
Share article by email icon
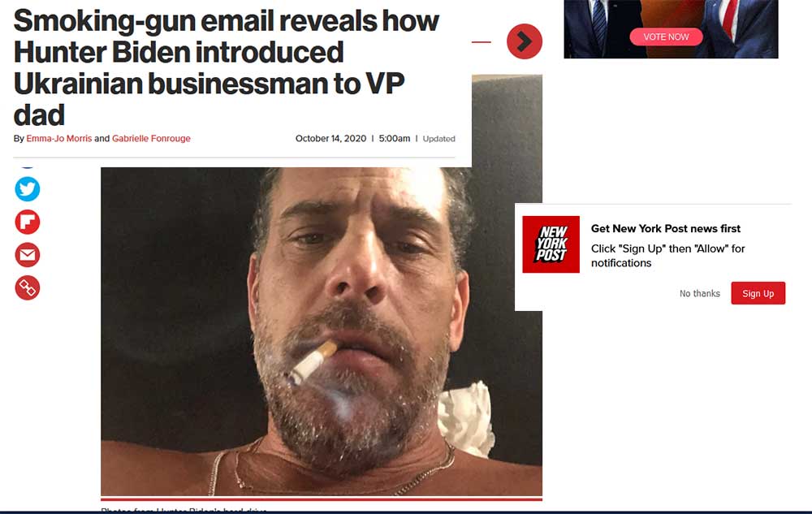[x=28, y=255]
